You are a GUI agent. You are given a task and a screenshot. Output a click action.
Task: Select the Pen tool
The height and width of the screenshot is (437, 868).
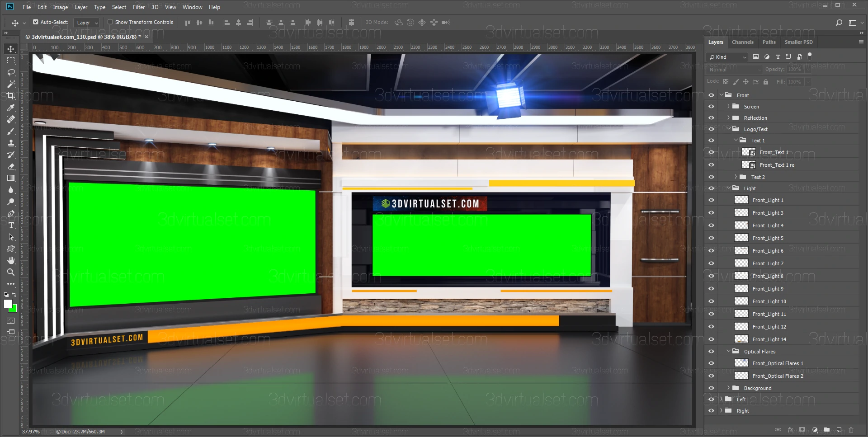pyautogui.click(x=11, y=213)
